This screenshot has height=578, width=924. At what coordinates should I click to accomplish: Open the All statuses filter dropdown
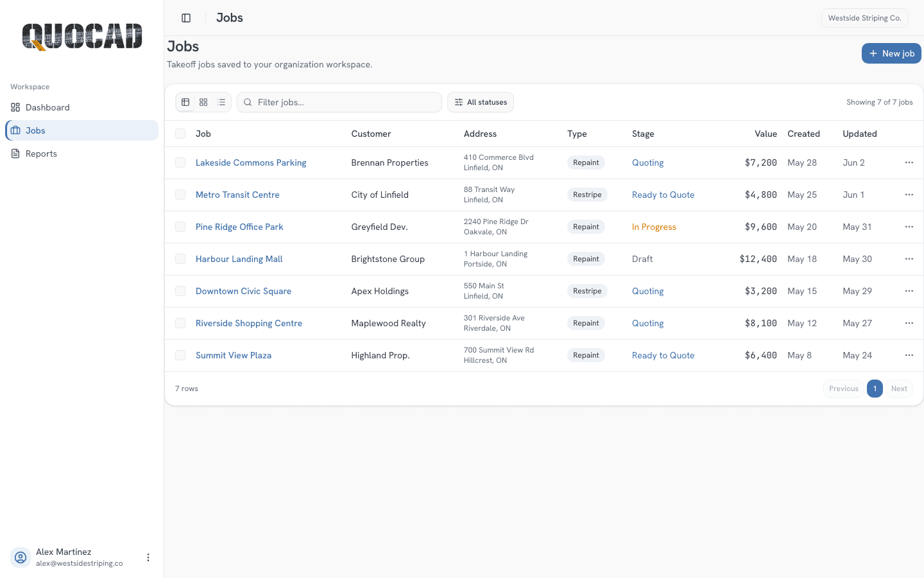tap(481, 102)
